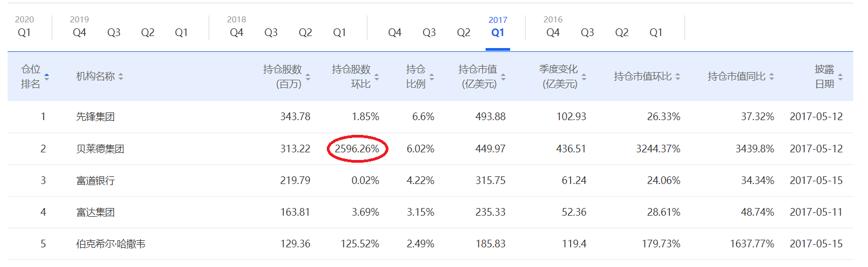Image resolution: width=868 pixels, height=267 pixels.
Task: Sort by 仓位排名 column arrows
Action: click(46, 77)
